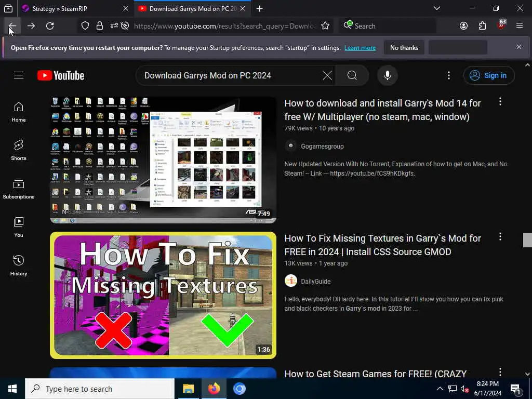Click the YouTube search magnifier button

tap(352, 75)
